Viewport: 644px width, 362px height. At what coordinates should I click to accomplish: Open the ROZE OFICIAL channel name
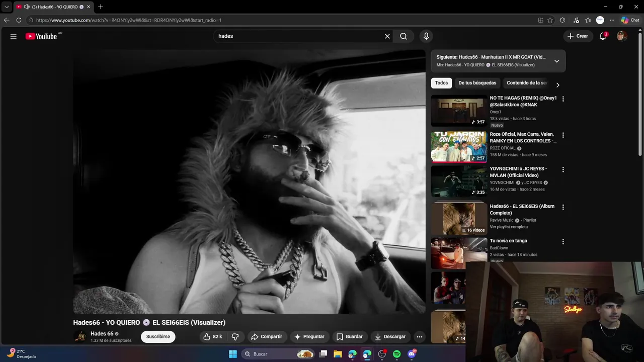pyautogui.click(x=503, y=148)
